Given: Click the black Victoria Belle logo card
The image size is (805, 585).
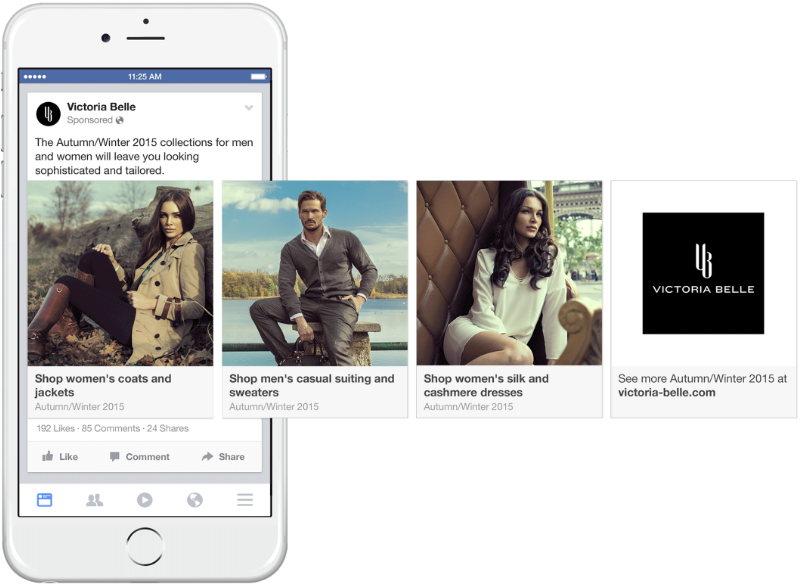Looking at the screenshot, I should click(703, 273).
